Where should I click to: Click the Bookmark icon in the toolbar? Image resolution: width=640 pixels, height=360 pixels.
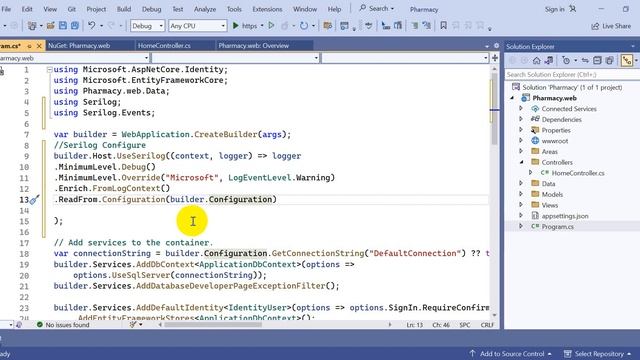click(443, 26)
